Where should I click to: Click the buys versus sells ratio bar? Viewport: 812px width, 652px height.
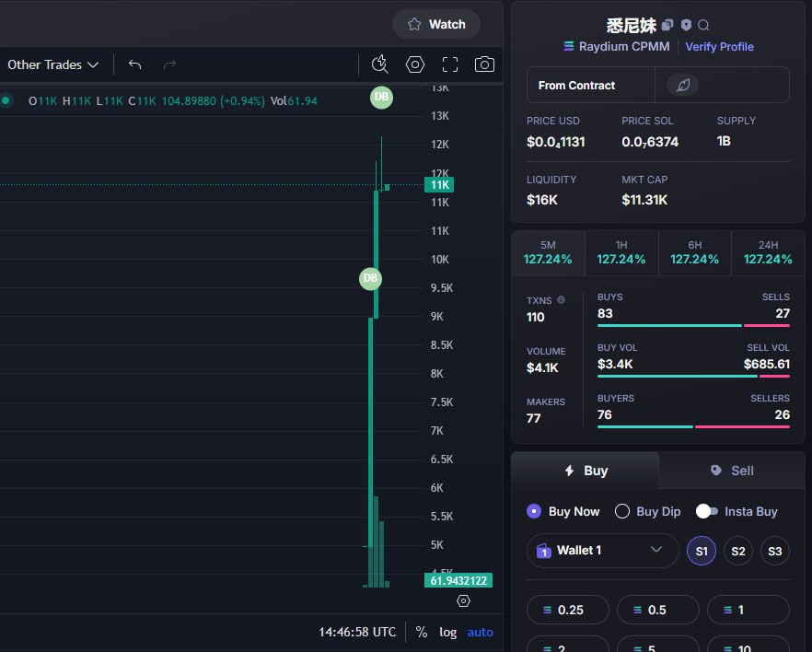(693, 326)
